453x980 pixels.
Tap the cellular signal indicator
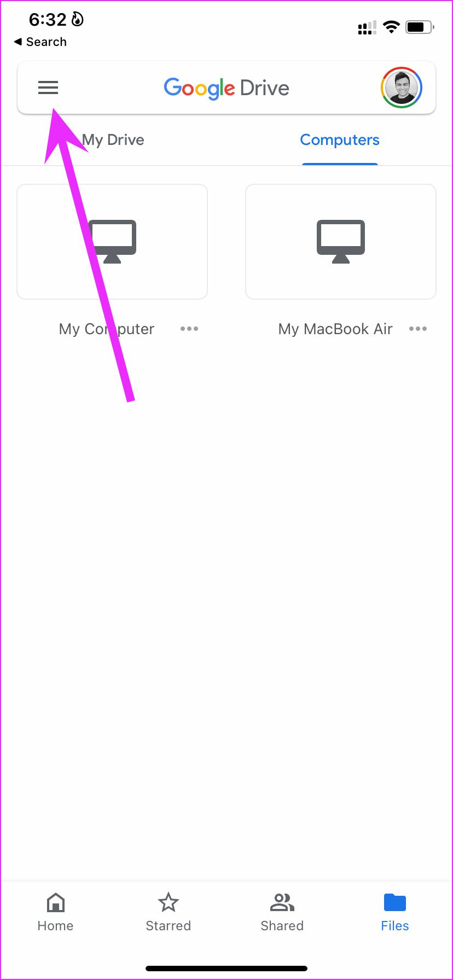pyautogui.click(x=367, y=27)
